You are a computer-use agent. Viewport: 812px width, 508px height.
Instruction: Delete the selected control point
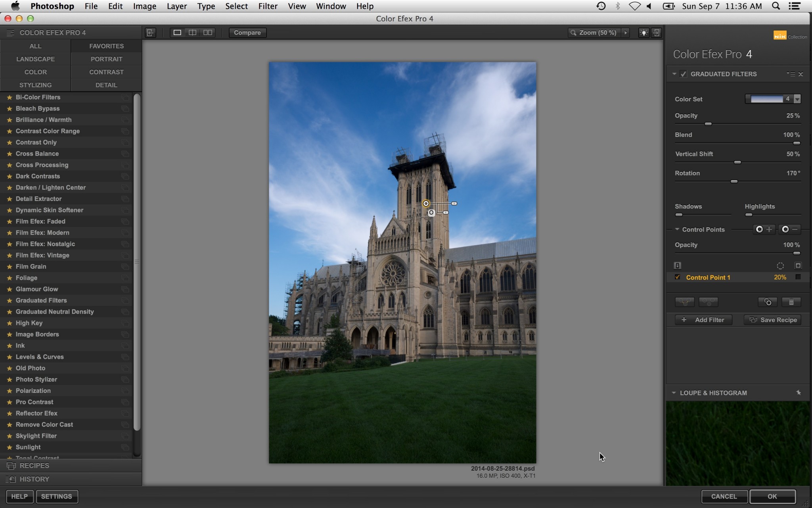[x=791, y=302]
